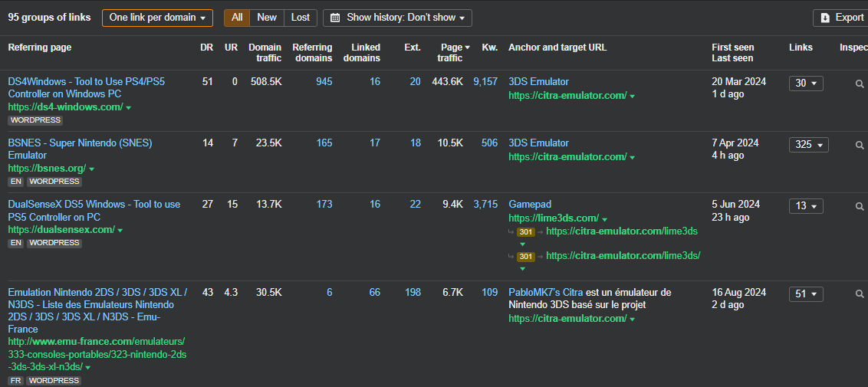Sort by the UR column header
The width and height of the screenshot is (868, 387).
232,48
